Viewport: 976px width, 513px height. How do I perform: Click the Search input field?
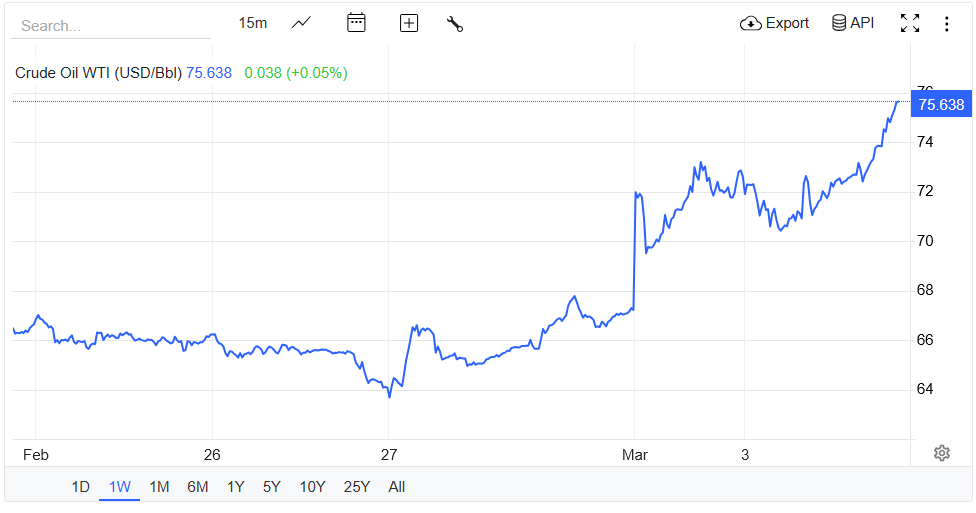[x=111, y=26]
